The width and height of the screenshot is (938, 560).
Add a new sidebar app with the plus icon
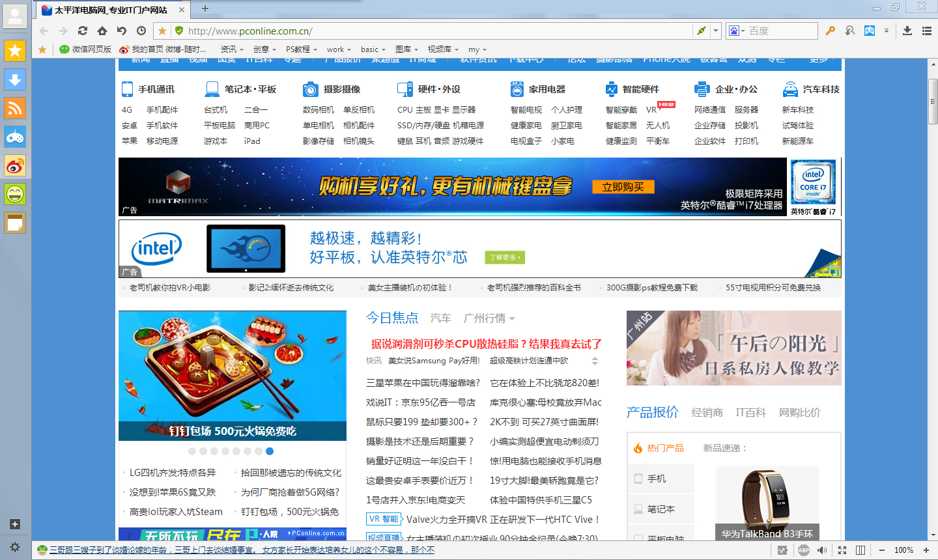tap(15, 524)
